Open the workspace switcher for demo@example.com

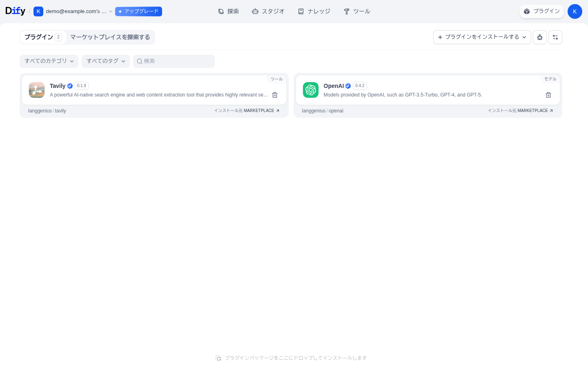click(x=73, y=11)
